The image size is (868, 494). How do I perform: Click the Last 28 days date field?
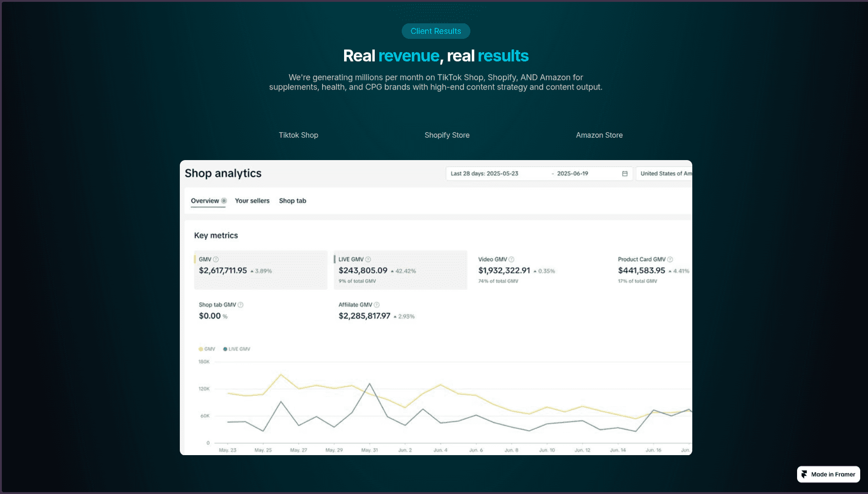pos(539,174)
